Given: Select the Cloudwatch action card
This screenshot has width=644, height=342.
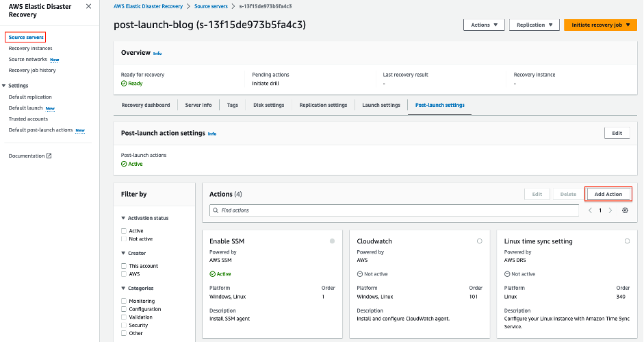Looking at the screenshot, I should point(479,241).
